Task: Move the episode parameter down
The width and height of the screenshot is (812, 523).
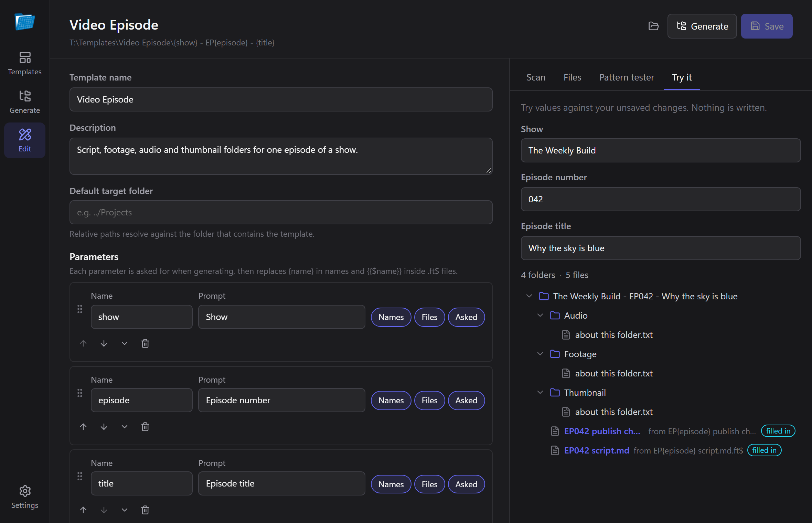Action: 104,427
